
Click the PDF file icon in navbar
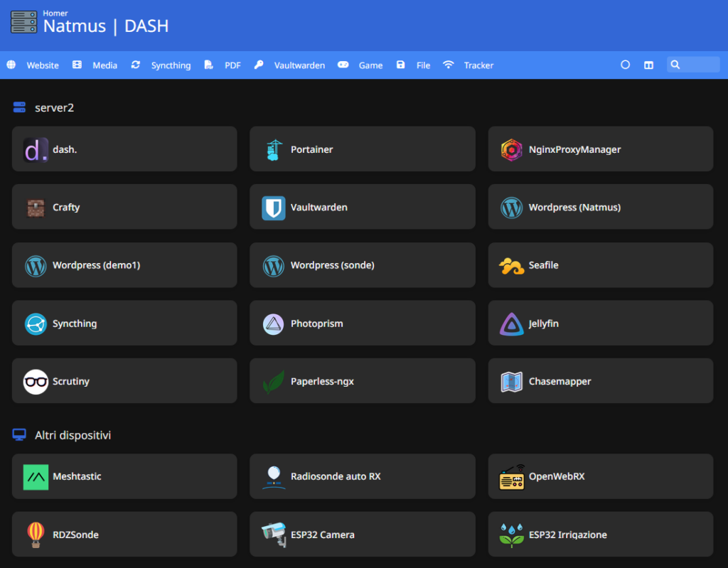point(208,65)
